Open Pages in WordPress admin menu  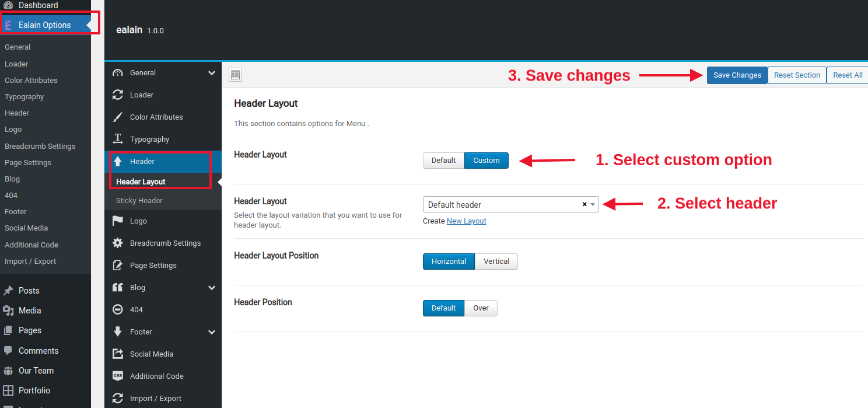(x=30, y=330)
